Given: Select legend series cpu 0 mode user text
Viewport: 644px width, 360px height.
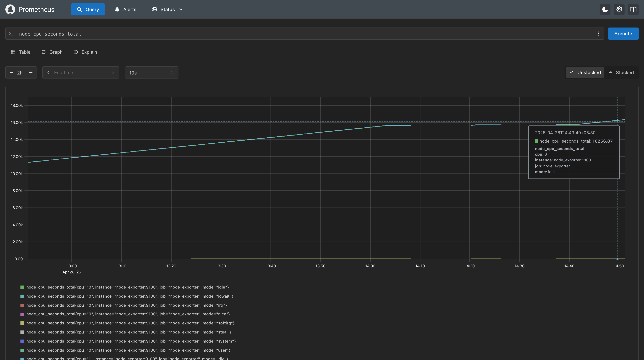Looking at the screenshot, I should coord(128,350).
